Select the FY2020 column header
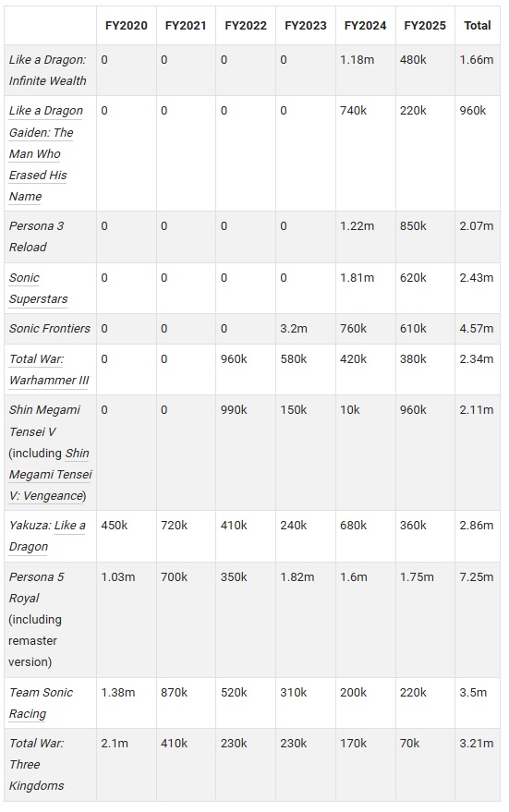 (x=127, y=25)
